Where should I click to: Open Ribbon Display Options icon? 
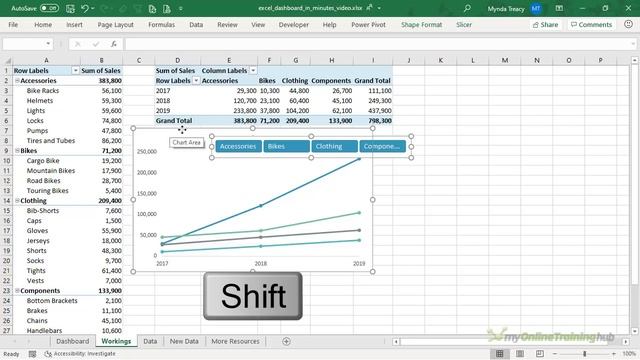point(559,8)
